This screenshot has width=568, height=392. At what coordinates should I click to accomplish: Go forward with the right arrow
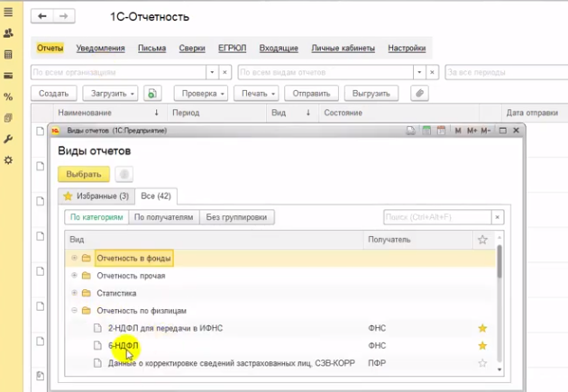coord(64,16)
